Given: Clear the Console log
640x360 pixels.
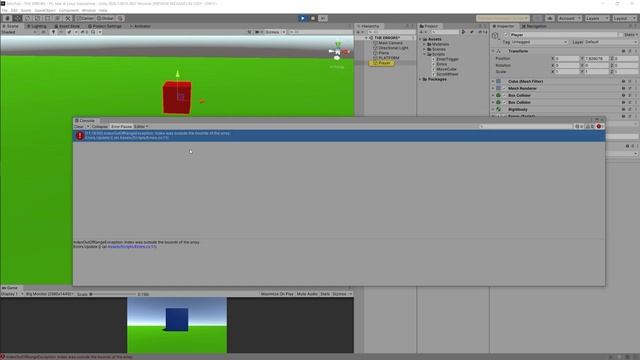Looking at the screenshot, I should pyautogui.click(x=79, y=127).
